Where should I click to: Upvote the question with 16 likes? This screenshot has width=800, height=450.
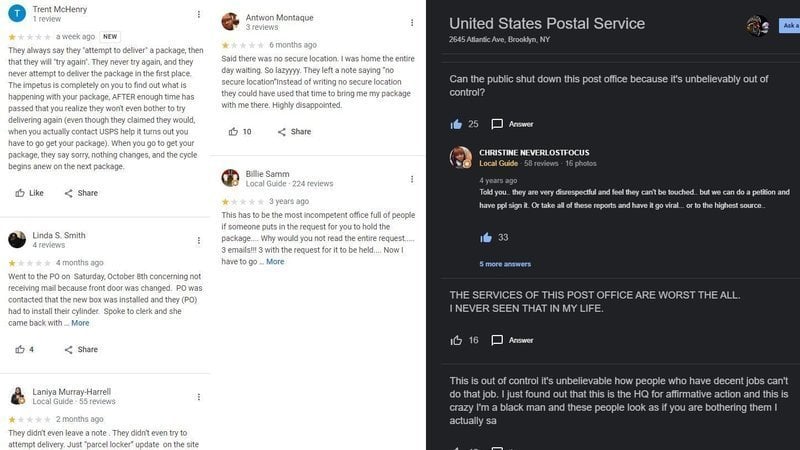pos(457,340)
